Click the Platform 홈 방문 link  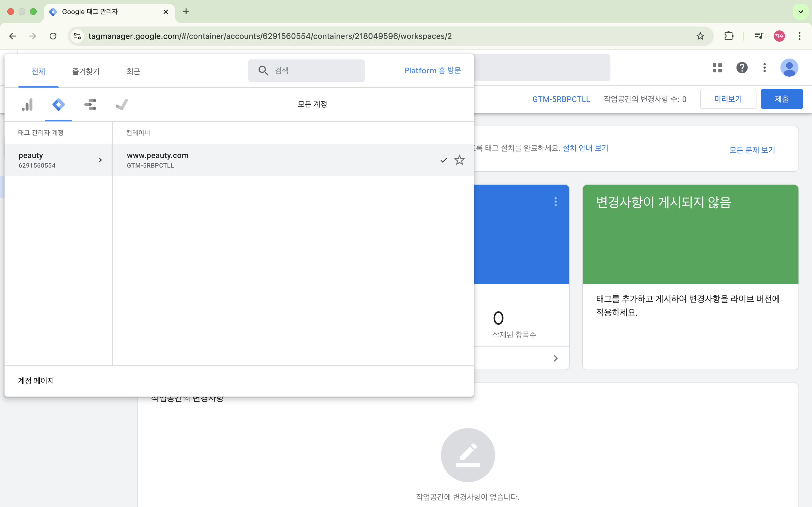coord(433,70)
